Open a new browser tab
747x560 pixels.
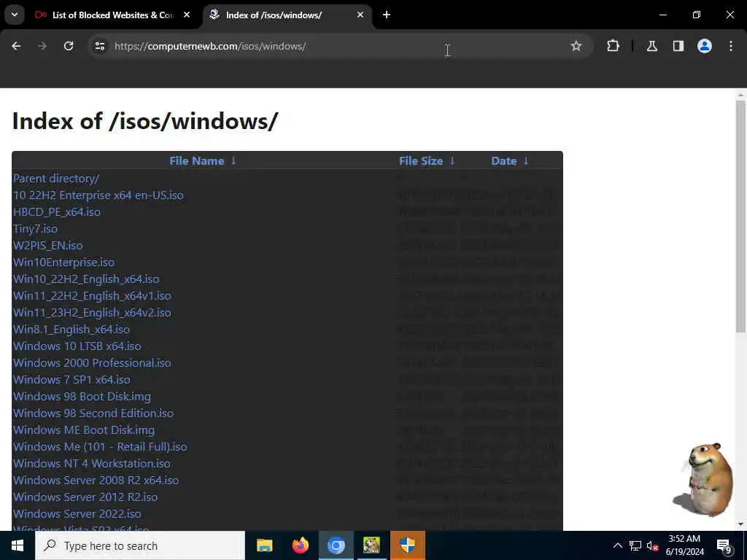(387, 15)
